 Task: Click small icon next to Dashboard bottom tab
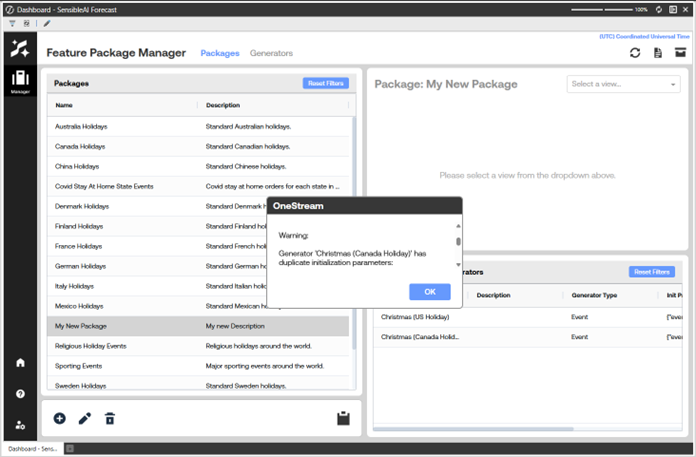pos(70,449)
